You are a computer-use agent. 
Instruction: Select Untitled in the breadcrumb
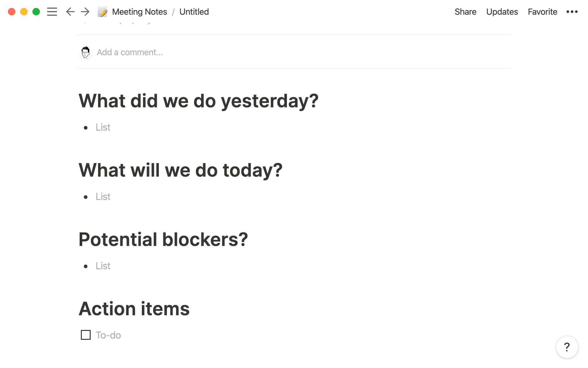(194, 12)
